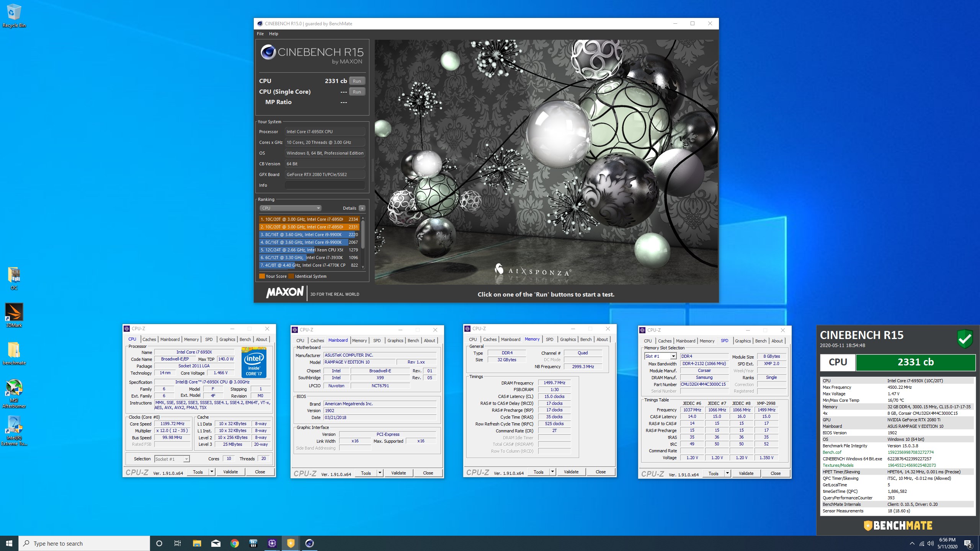Open Task View in the taskbar
Viewport: 980px width, 551px height.
178,543
